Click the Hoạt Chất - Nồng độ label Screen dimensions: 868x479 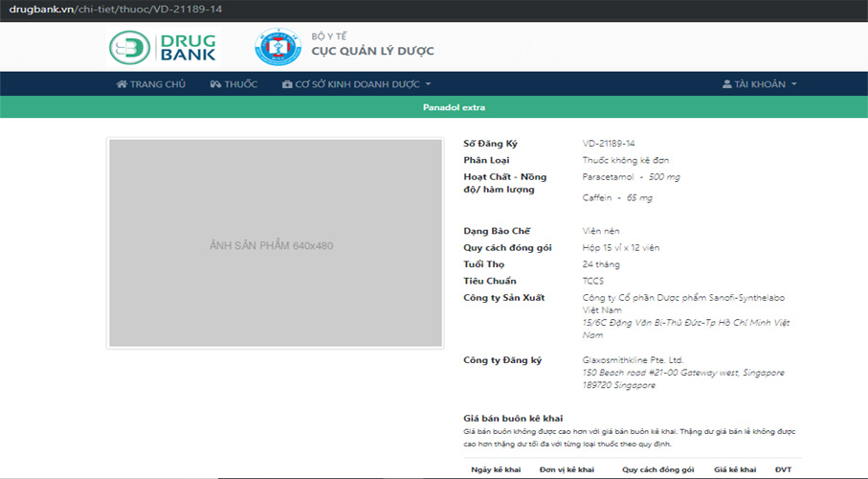point(505,183)
